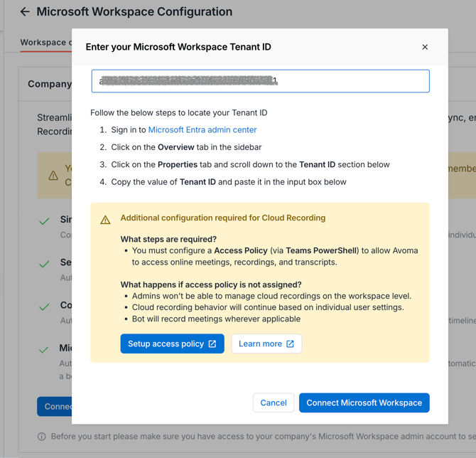Click step 3 mentioning the Properties tab
The height and width of the screenshot is (458, 476).
(250, 164)
